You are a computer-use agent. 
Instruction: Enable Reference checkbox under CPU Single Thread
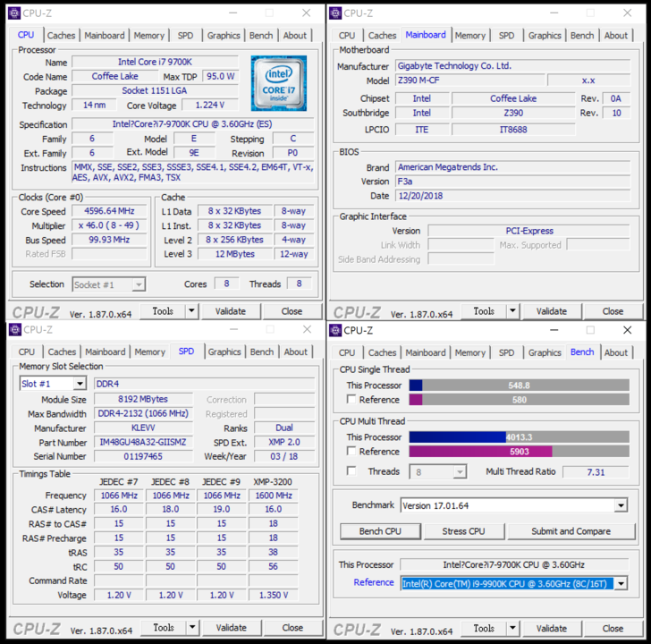pyautogui.click(x=351, y=400)
